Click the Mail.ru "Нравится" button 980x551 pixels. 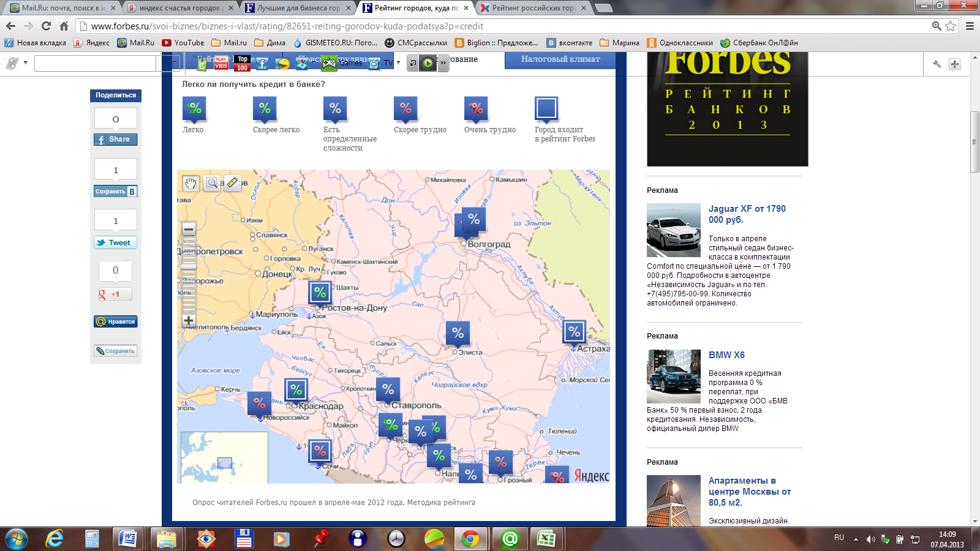tap(115, 321)
